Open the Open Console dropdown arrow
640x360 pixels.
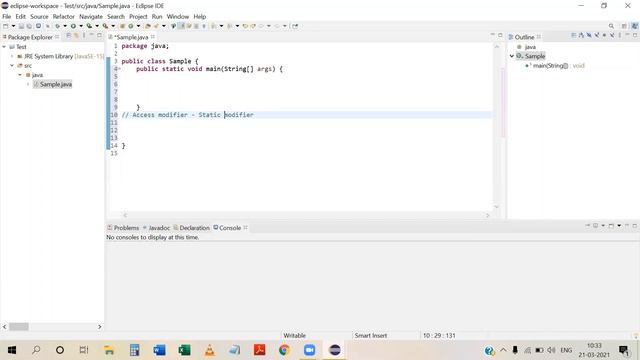[x=619, y=226]
